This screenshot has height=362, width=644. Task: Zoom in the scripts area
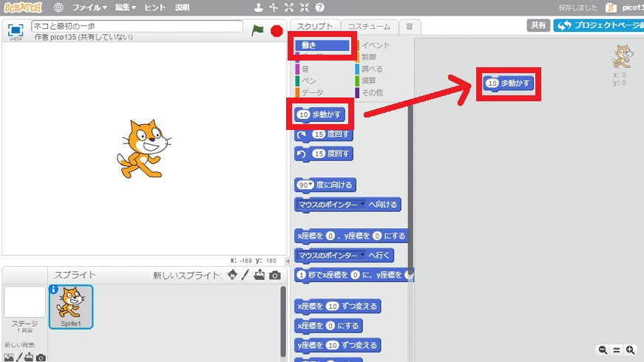(630, 349)
